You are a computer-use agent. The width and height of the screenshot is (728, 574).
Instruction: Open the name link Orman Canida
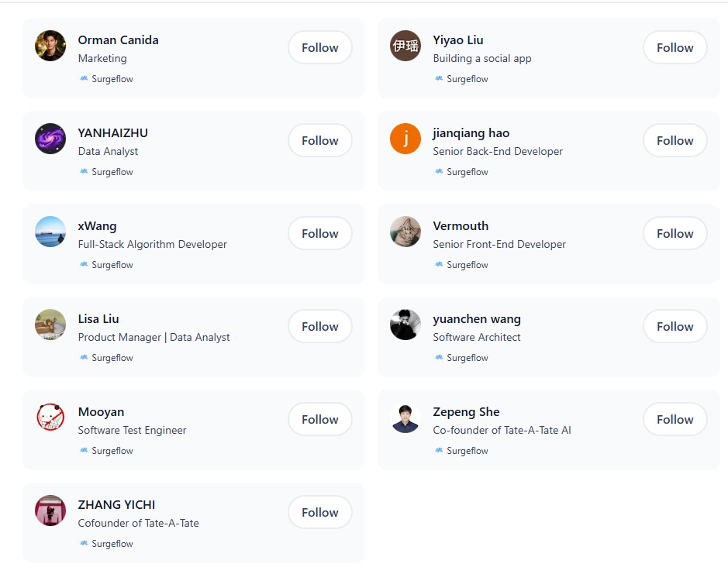point(118,40)
